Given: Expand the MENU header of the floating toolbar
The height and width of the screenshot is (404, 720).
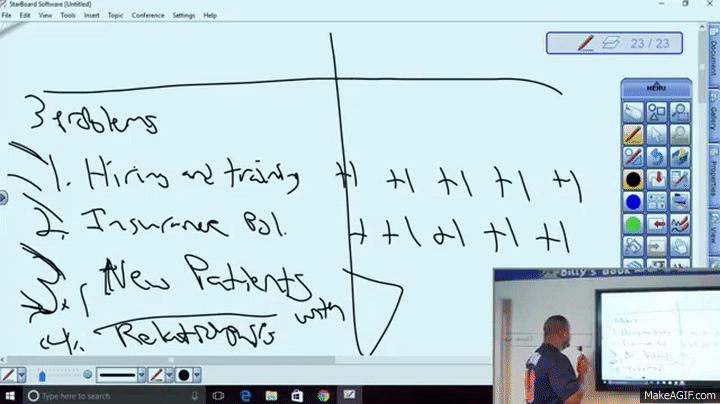Looking at the screenshot, I should (655, 88).
